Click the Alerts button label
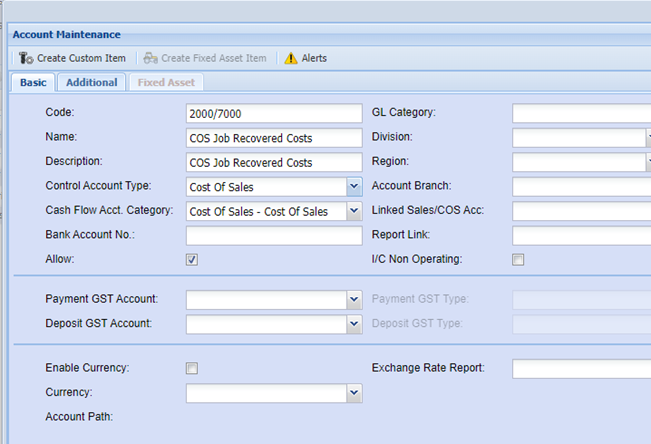 pyautogui.click(x=314, y=58)
